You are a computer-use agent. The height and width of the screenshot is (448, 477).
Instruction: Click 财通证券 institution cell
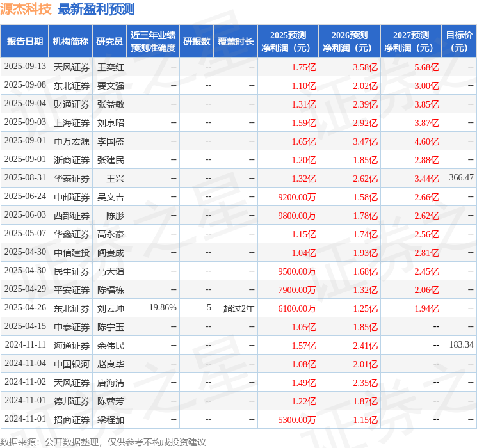pos(72,104)
